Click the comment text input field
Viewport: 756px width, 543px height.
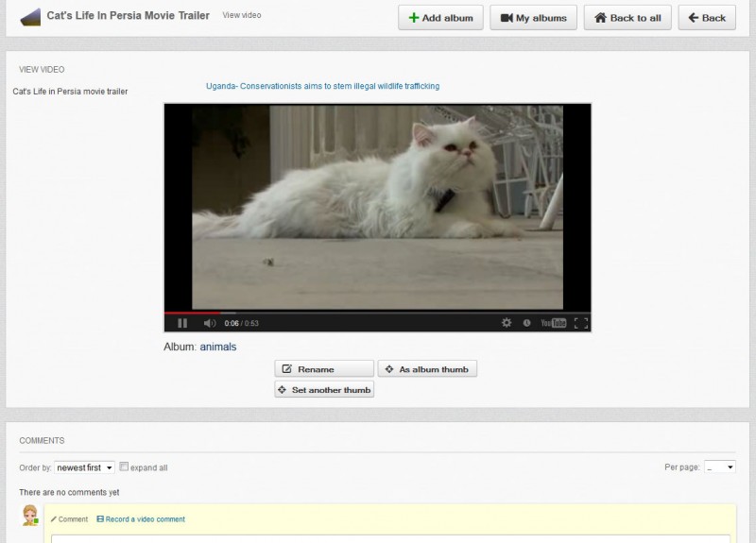390,538
